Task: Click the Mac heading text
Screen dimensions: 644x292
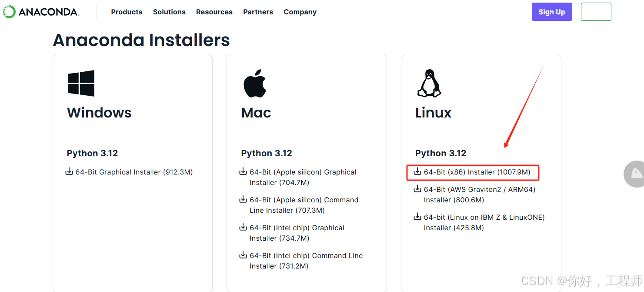Action: pyautogui.click(x=256, y=113)
